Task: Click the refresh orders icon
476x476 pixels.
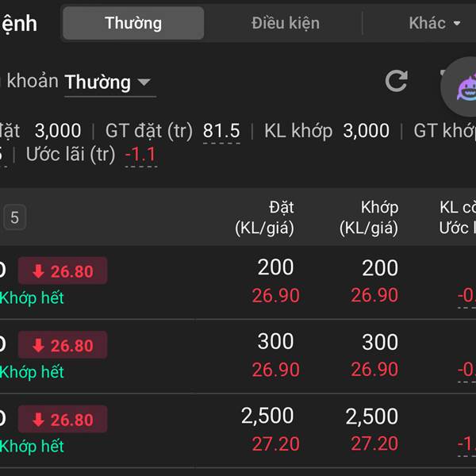Action: pyautogui.click(x=396, y=81)
